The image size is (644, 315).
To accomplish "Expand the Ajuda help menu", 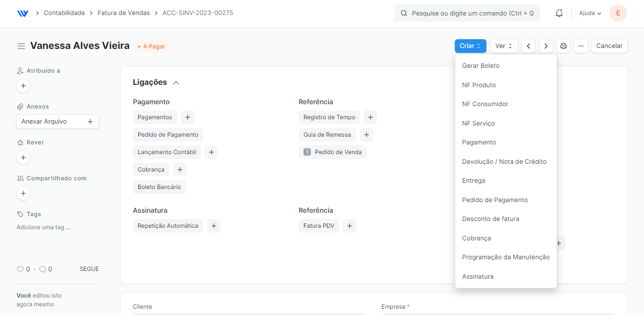I will (590, 13).
